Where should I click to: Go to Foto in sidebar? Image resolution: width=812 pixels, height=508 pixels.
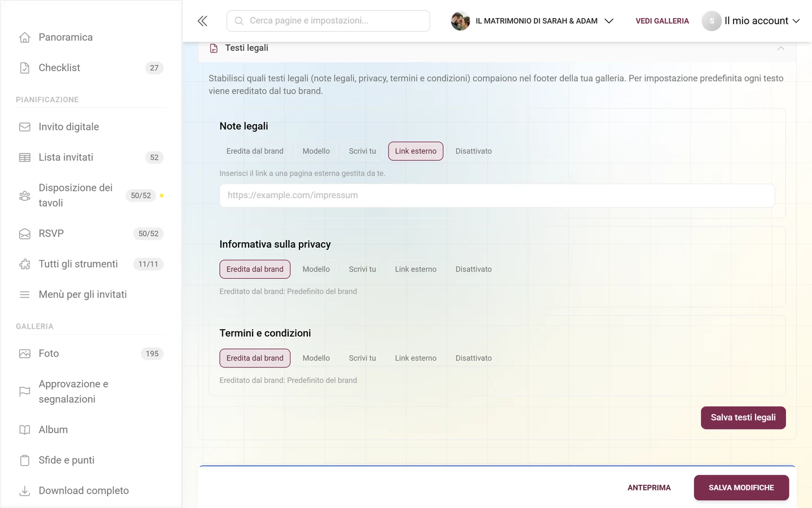pos(91,354)
